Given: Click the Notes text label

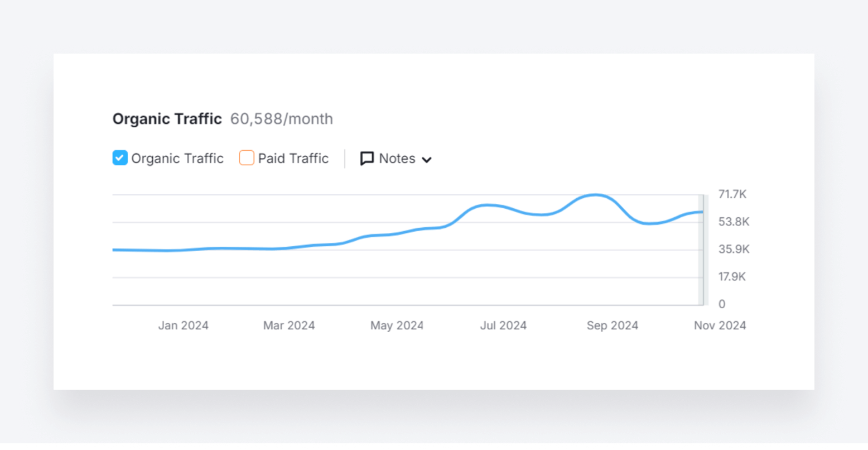Looking at the screenshot, I should tap(397, 159).
